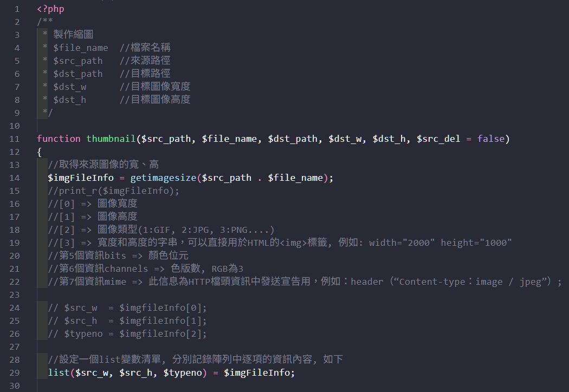Click the comment mentioning Content-type header
569x392 pixels.
pos(303,282)
